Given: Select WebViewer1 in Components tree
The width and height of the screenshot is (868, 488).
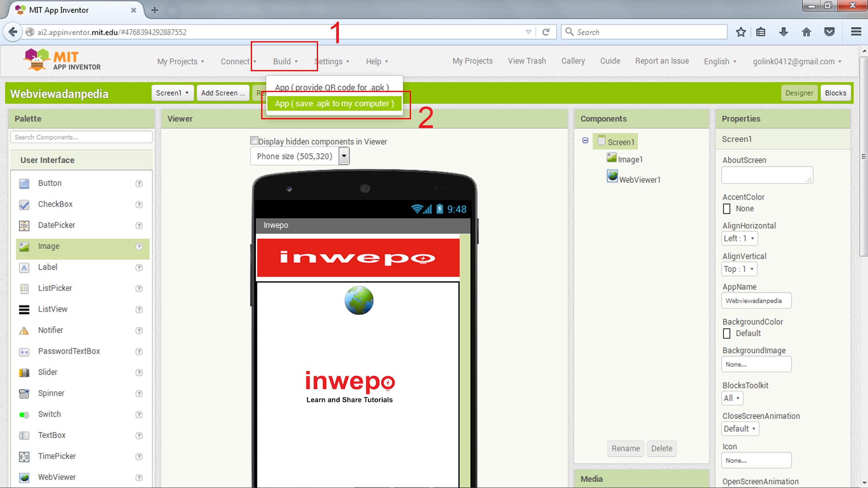Looking at the screenshot, I should coord(639,179).
